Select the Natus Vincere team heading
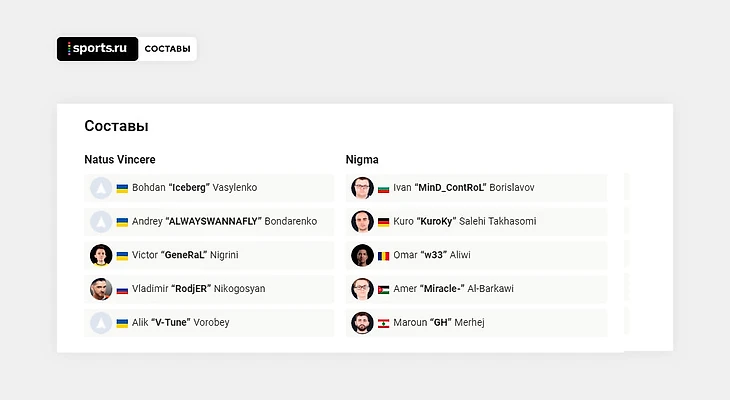This screenshot has width=730, height=400. click(x=120, y=159)
